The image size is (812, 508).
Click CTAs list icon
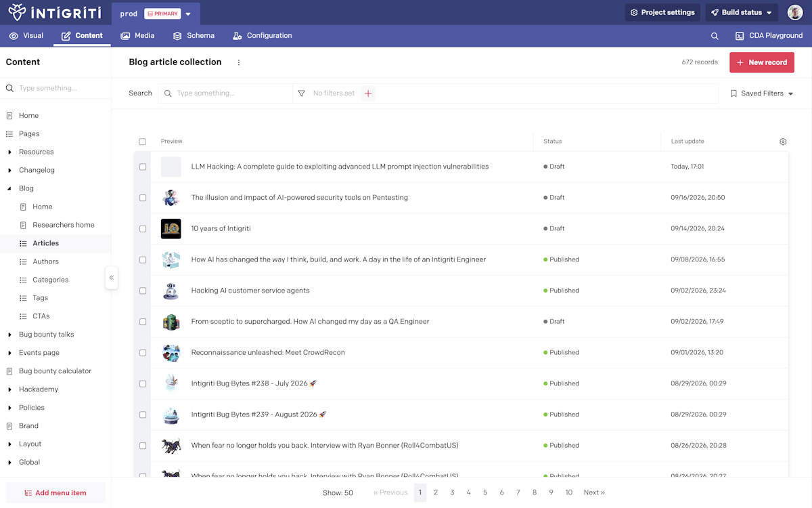click(23, 316)
